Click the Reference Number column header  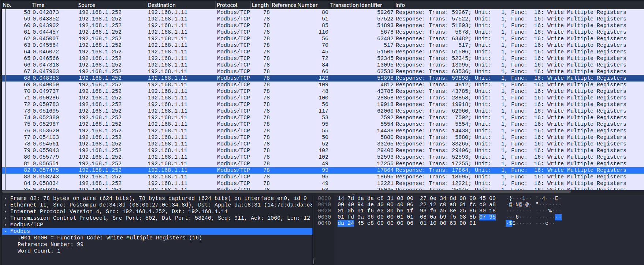299,5
